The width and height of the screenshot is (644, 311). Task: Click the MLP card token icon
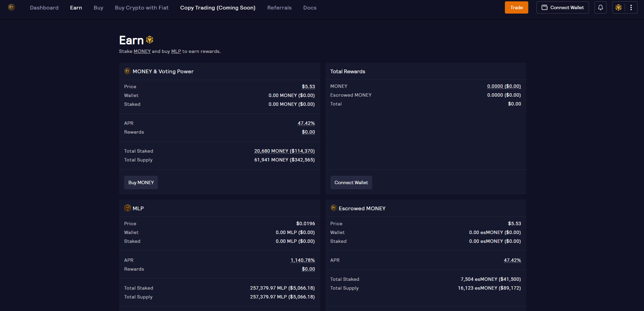pos(128,208)
